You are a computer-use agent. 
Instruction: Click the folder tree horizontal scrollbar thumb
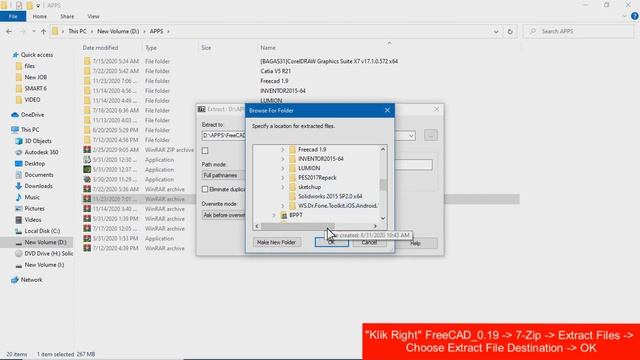pos(298,226)
